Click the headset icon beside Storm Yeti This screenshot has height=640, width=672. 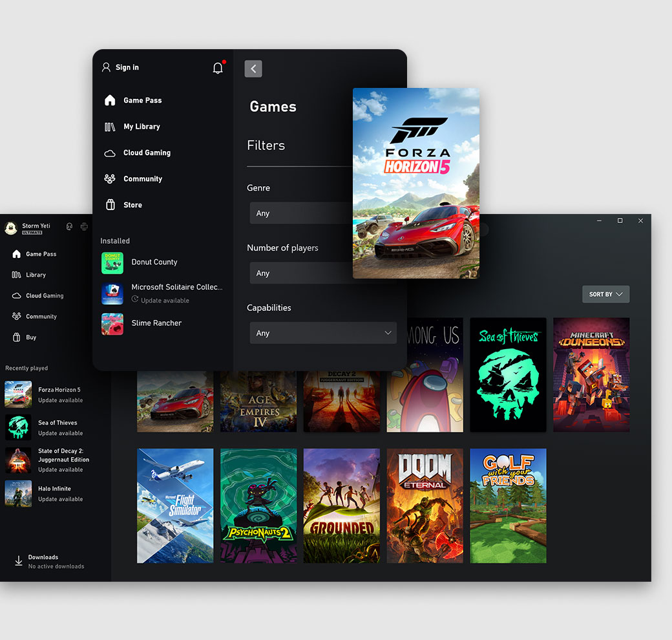coord(69,226)
